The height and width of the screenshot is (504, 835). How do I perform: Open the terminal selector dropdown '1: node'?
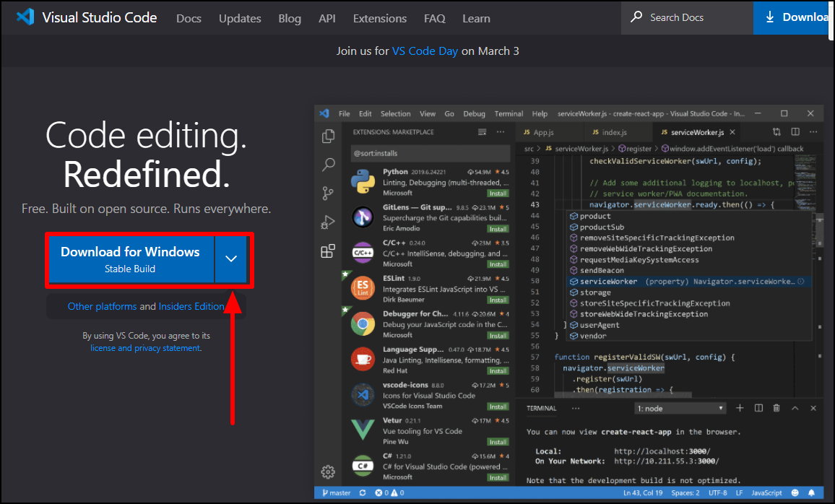[680, 408]
